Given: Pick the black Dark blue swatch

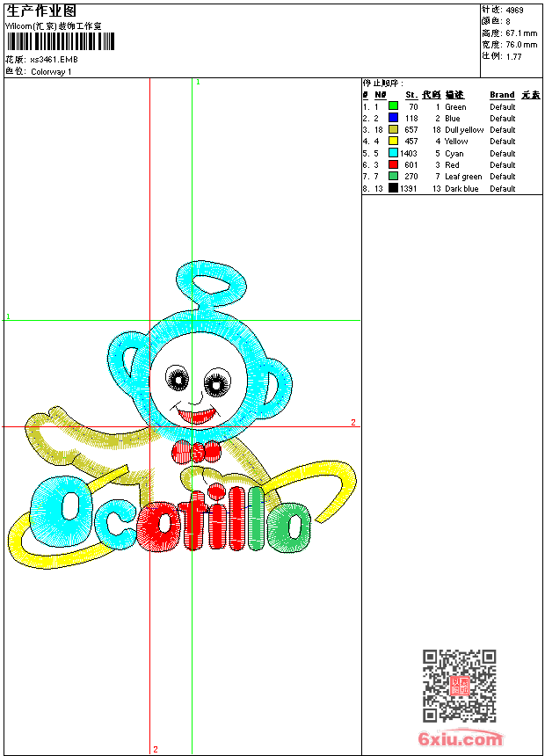Looking at the screenshot, I should pos(393,188).
